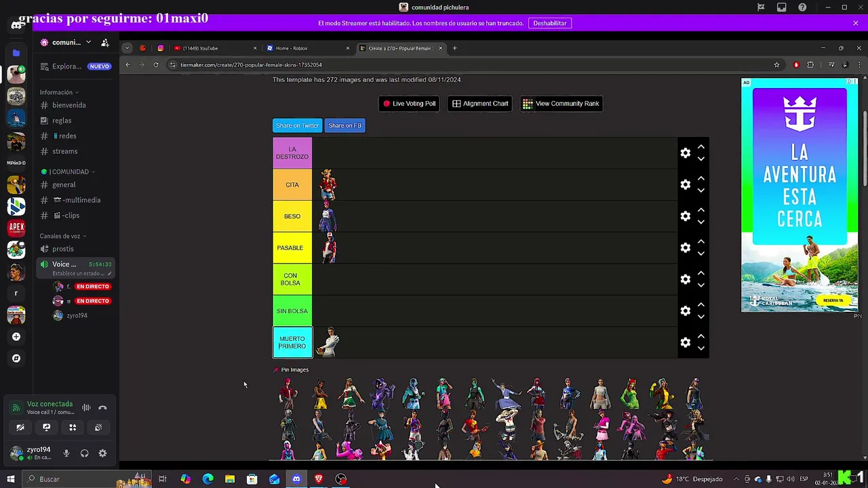Open settings gear for MUERTO PRIMERO tier

point(686,343)
